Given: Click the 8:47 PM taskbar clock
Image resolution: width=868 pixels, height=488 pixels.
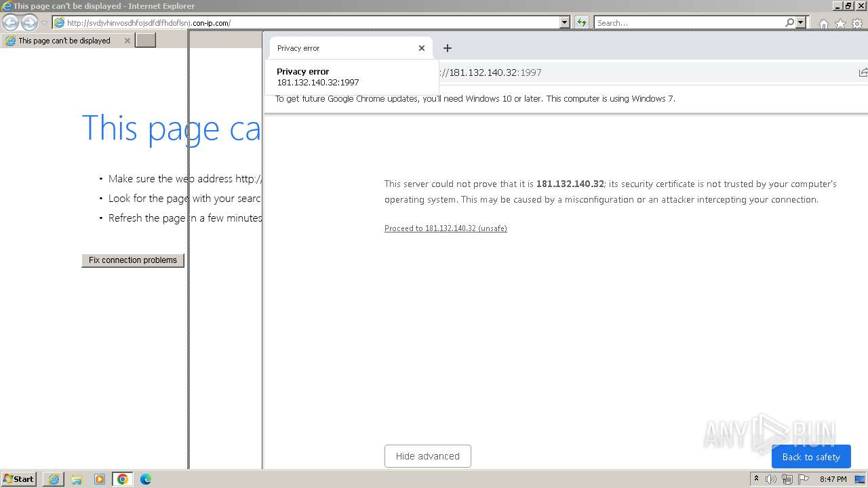Looking at the screenshot, I should click(x=833, y=479).
